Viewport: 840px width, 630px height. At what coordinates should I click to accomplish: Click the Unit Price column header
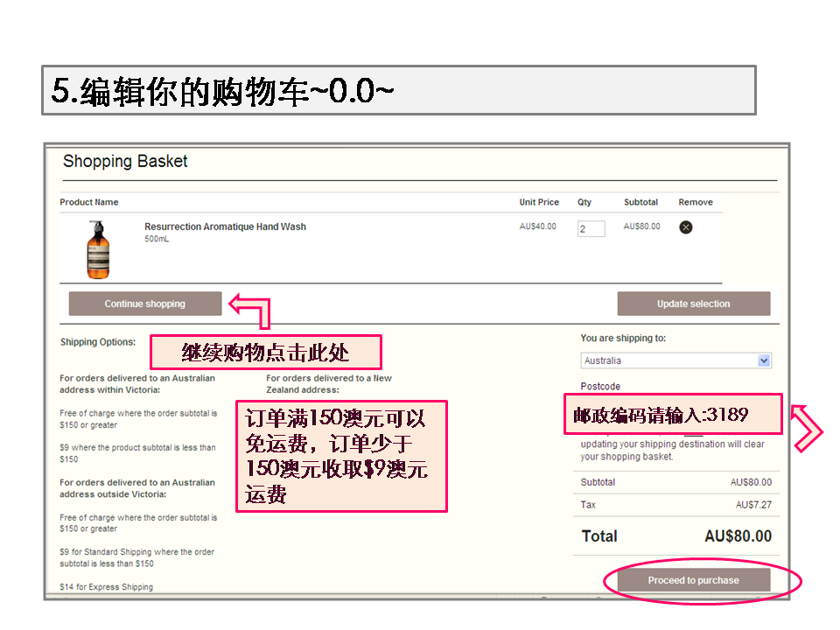tap(538, 202)
